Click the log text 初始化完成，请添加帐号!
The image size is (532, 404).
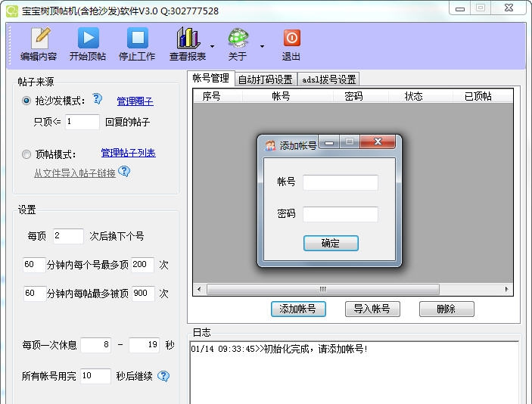[x=316, y=349]
